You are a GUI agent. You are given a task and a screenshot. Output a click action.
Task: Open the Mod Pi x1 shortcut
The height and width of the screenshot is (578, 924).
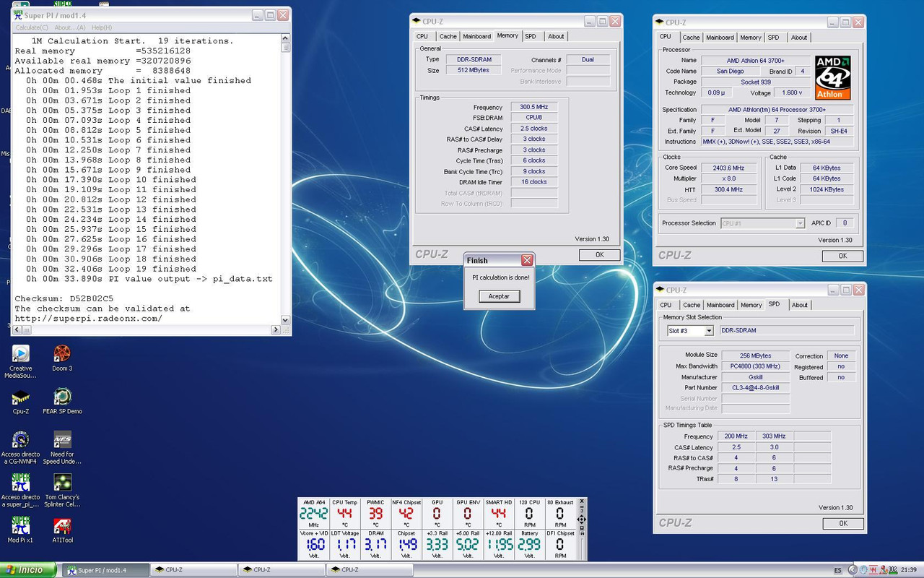pos(20,525)
